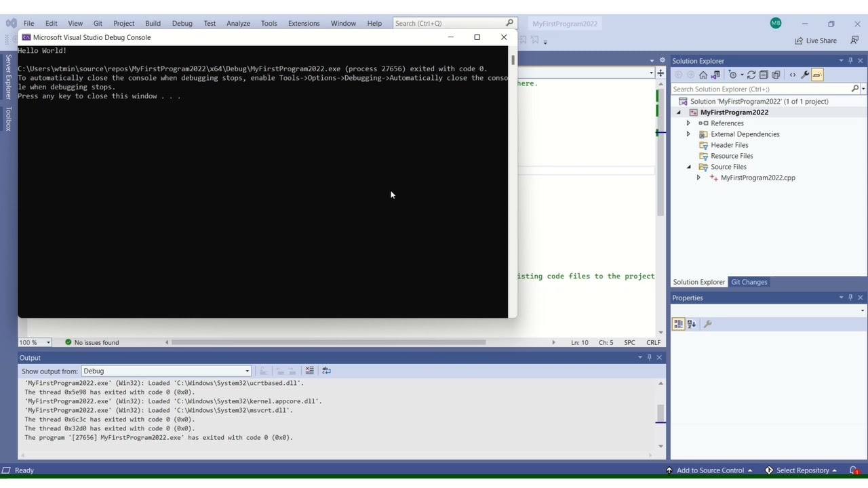Viewport: 868px width, 488px height.
Task: Click the SPC indentation indicator
Action: coord(629,342)
